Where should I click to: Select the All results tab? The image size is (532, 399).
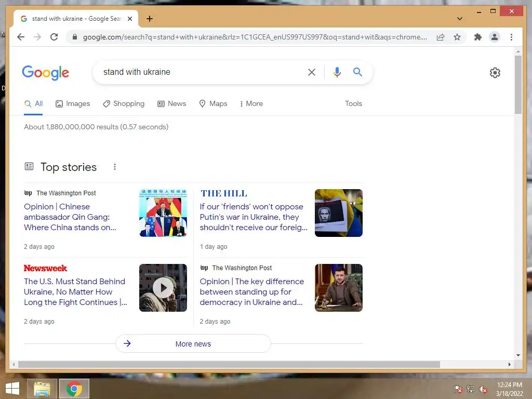click(33, 104)
